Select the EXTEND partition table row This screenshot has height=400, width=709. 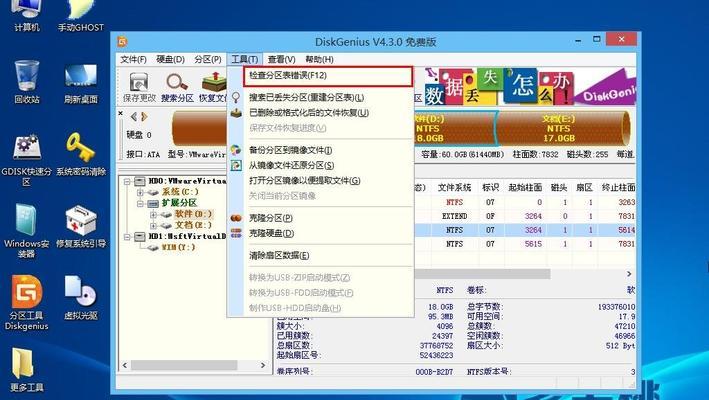(525, 216)
